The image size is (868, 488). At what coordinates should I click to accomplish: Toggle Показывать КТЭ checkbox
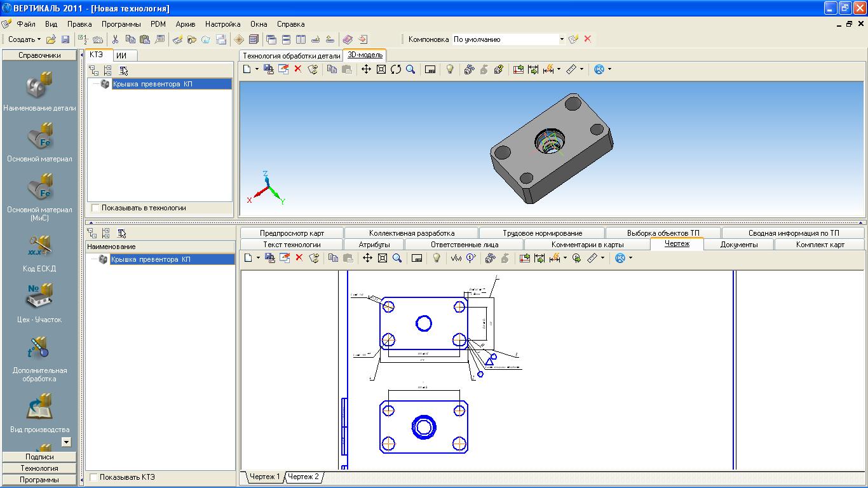tap(93, 477)
